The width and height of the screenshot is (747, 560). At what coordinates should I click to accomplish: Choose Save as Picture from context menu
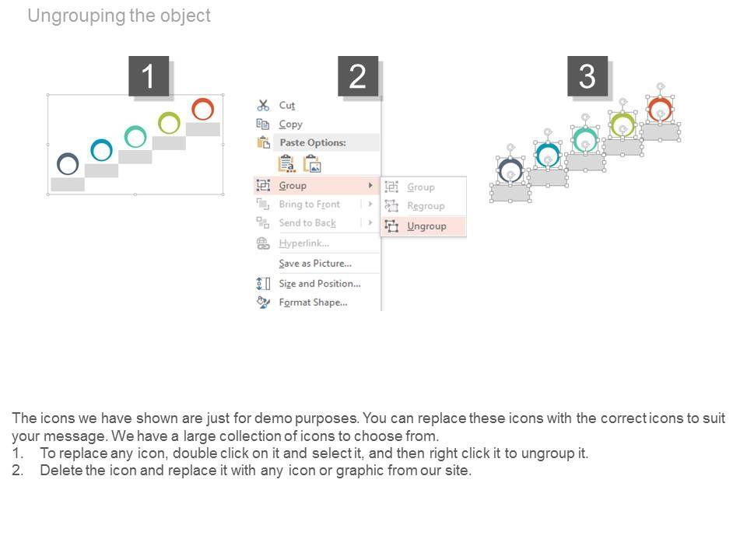point(315,264)
